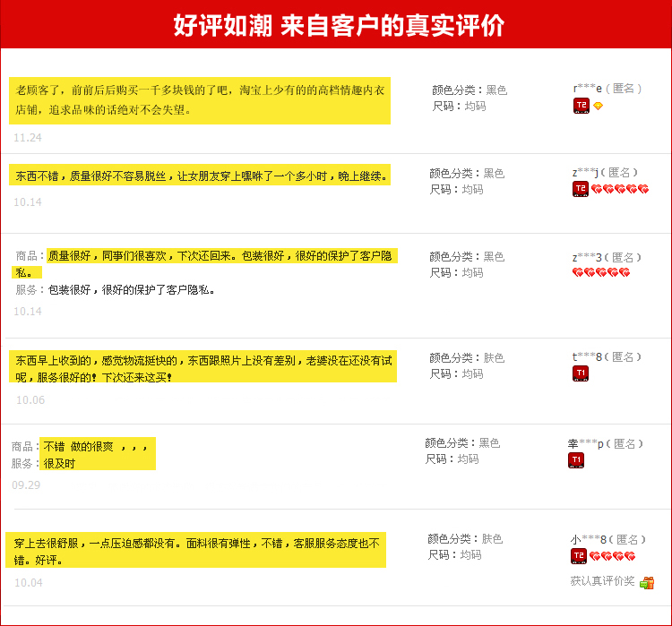Click the review starting with 穿上去很舒服

[x=197, y=551]
